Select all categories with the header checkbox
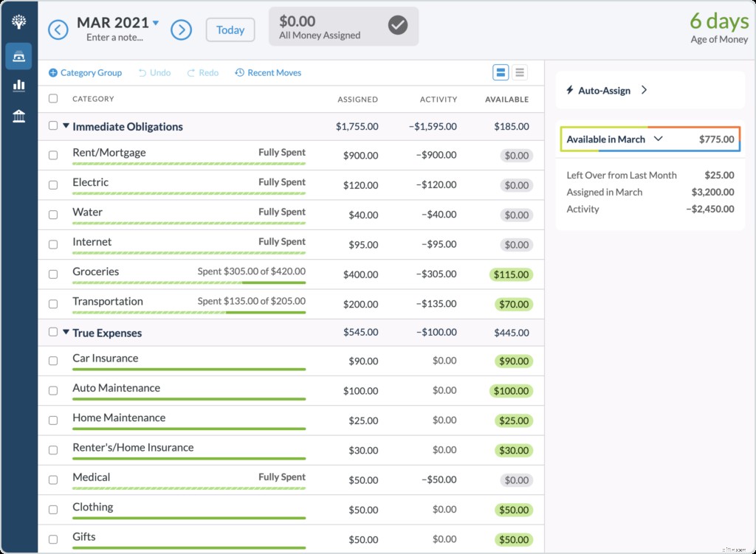 52,98
